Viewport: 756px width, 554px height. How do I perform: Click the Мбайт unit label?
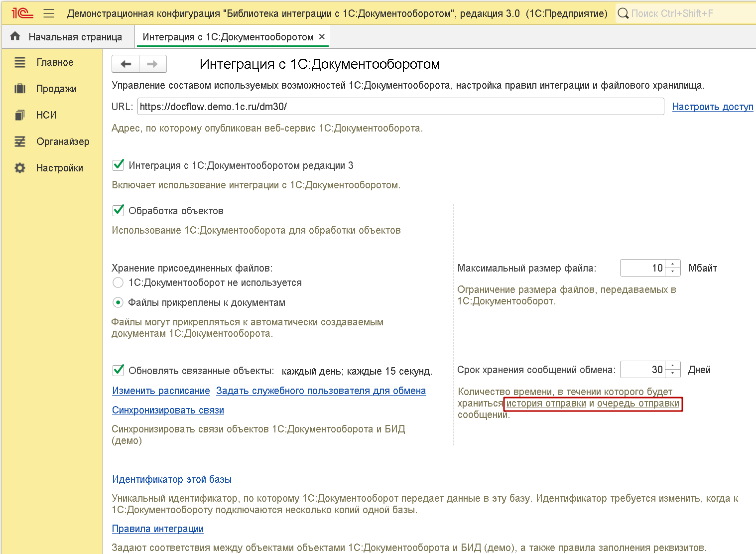703,268
